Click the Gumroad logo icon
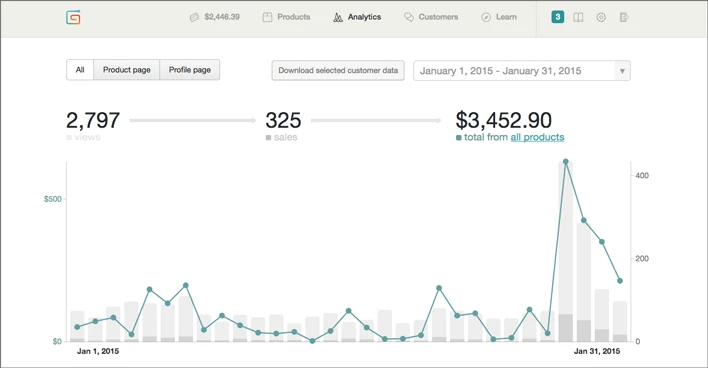 (x=73, y=17)
